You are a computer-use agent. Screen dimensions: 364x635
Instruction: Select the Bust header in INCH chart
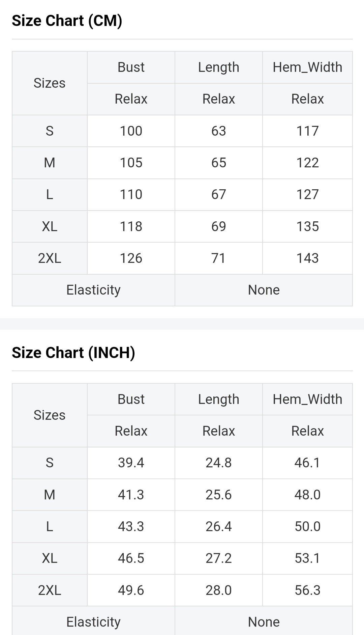(131, 399)
